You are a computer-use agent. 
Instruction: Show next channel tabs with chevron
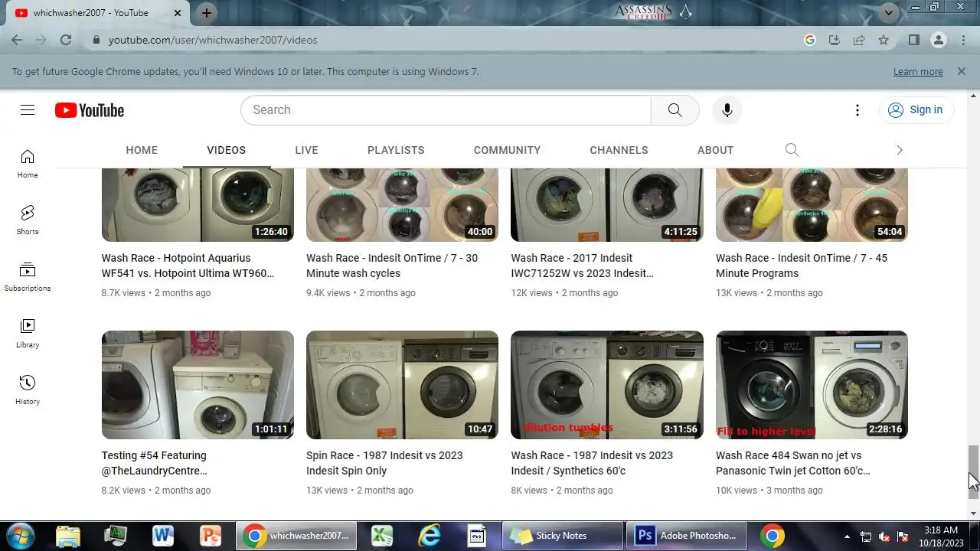coord(900,150)
